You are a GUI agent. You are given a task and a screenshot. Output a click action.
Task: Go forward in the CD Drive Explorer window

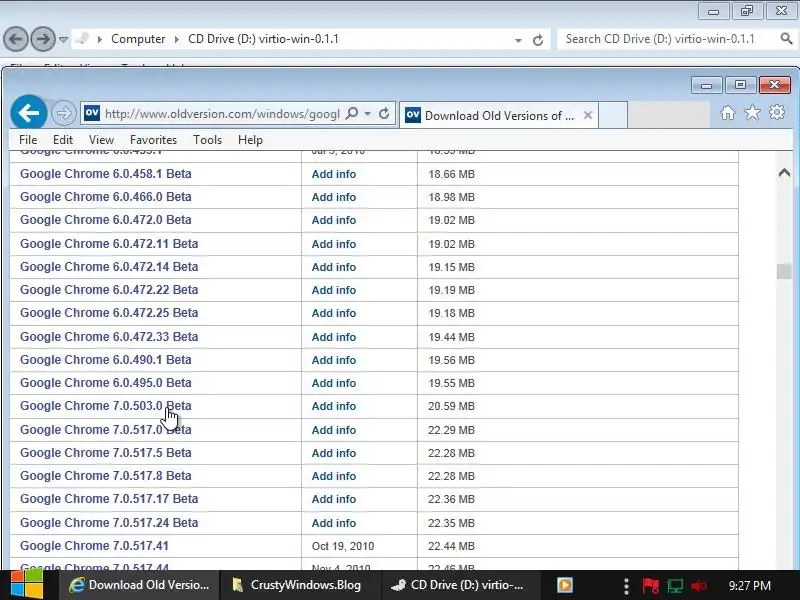42,39
